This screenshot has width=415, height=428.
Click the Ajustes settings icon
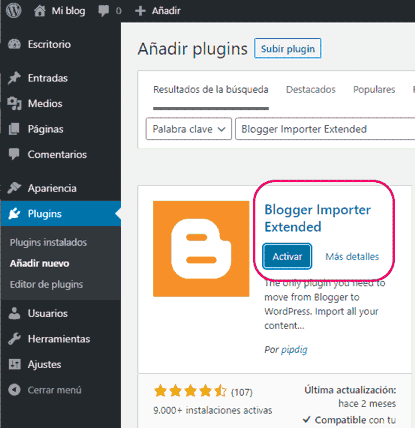click(14, 364)
